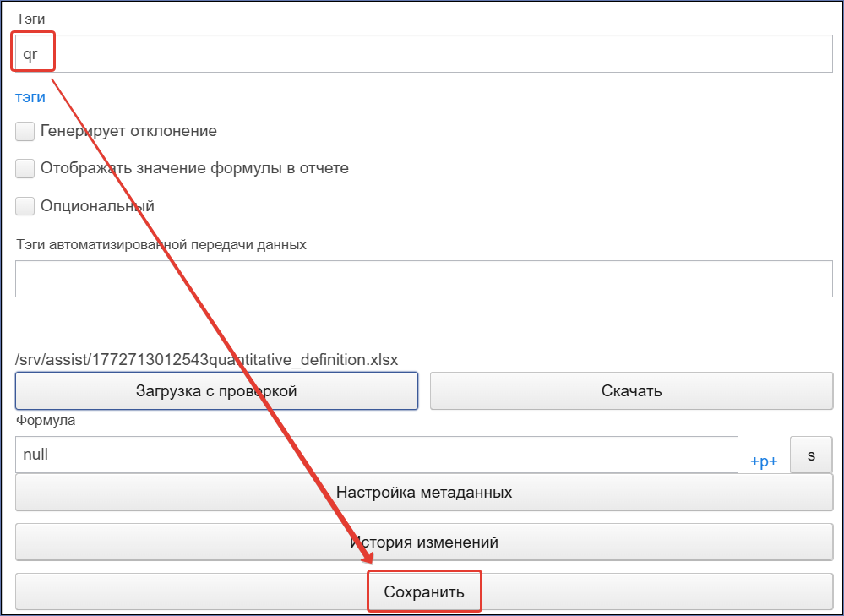Open История изменений
844x616 pixels.
[423, 542]
